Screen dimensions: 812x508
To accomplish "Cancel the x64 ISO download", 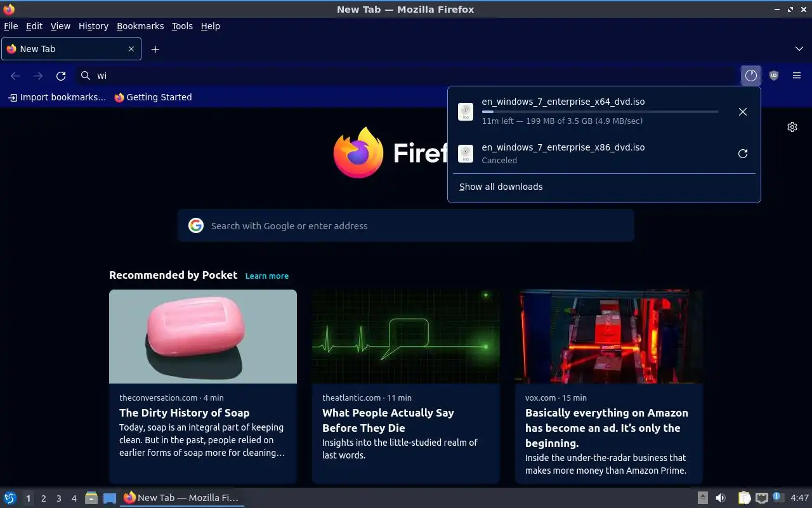I will pyautogui.click(x=743, y=112).
